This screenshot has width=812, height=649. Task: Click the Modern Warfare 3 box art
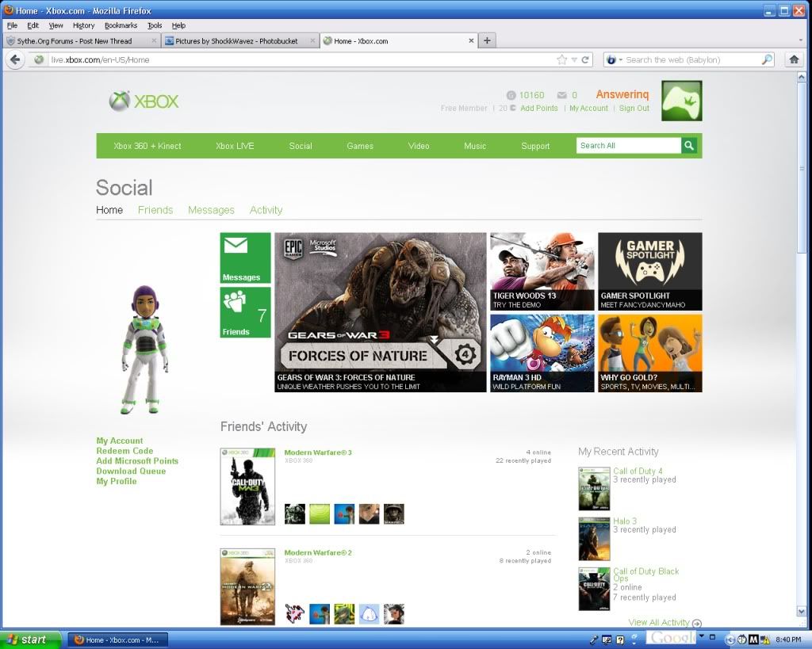(x=247, y=487)
